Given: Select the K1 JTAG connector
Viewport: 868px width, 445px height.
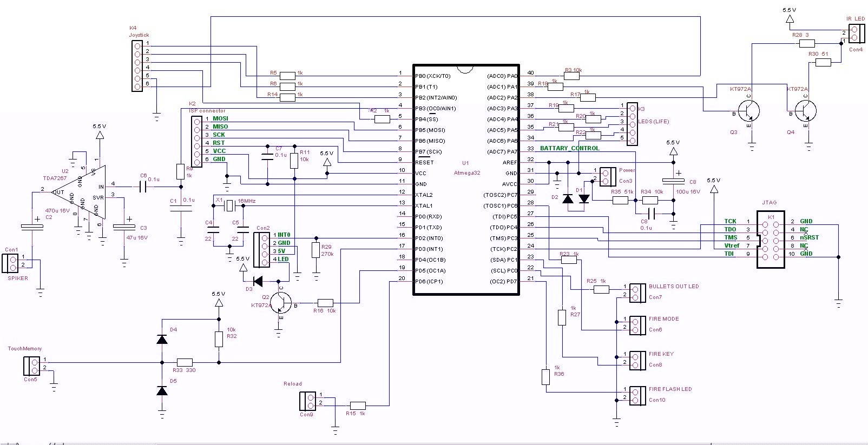Looking at the screenshot, I should pyautogui.click(x=770, y=240).
